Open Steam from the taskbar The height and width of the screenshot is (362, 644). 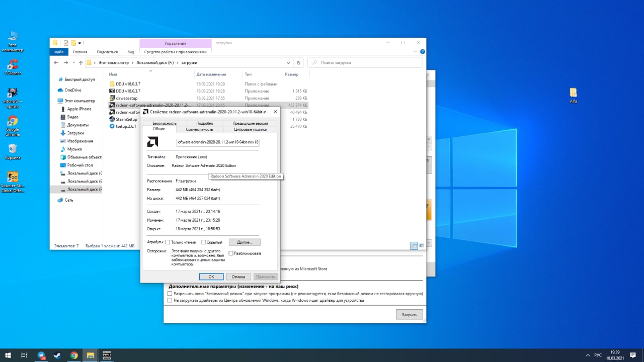(57, 355)
